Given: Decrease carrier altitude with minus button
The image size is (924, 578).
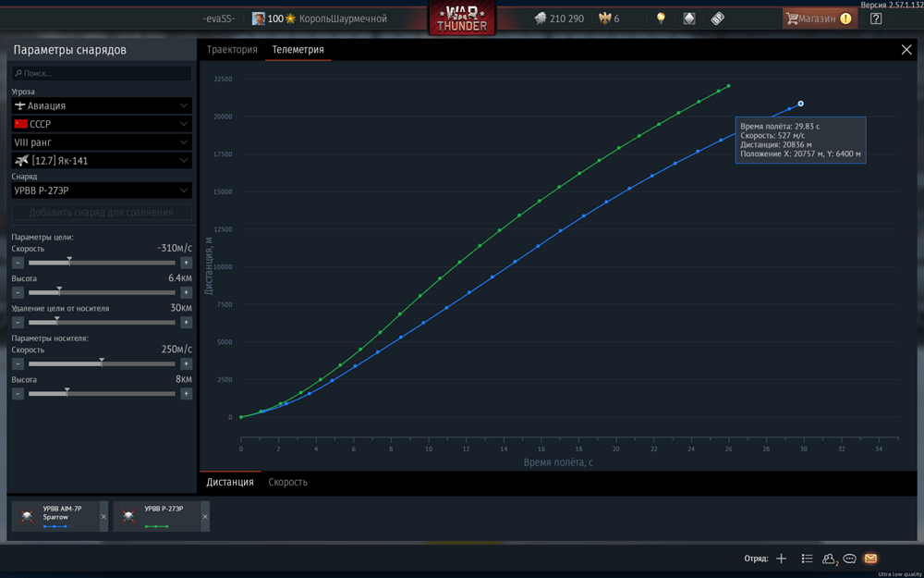Looking at the screenshot, I should point(18,393).
